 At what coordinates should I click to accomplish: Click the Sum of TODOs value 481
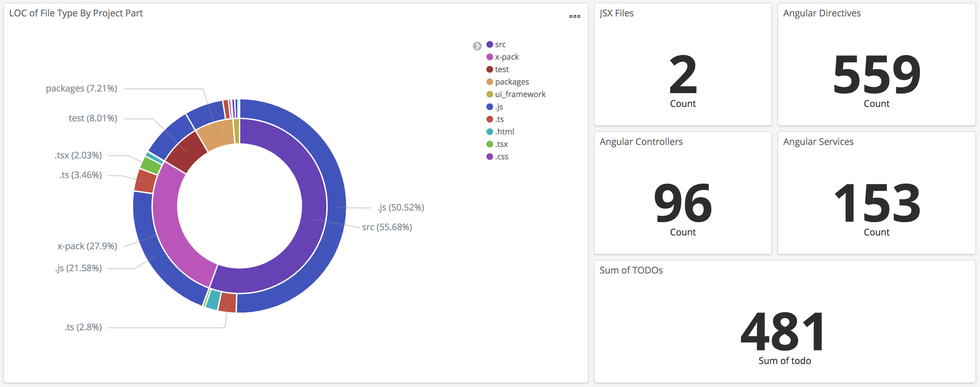pos(784,332)
